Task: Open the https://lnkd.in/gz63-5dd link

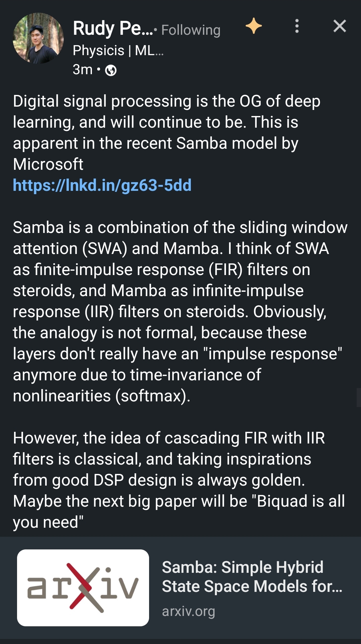Action: click(102, 185)
